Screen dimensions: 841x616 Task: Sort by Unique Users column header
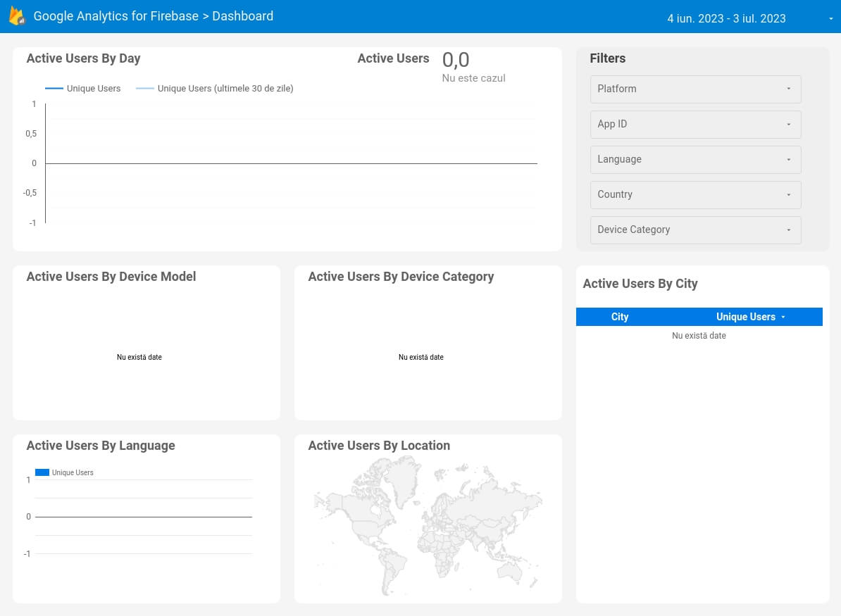pyautogui.click(x=745, y=317)
